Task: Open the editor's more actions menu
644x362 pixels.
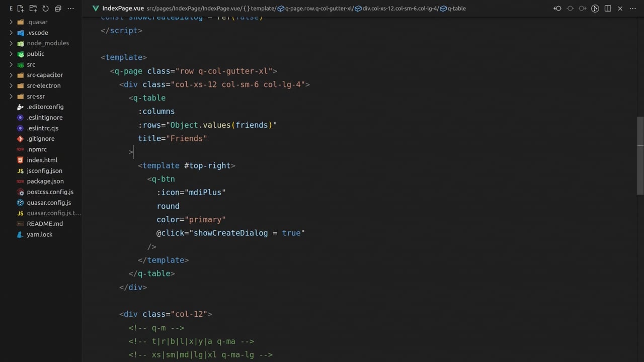Action: 633,9
